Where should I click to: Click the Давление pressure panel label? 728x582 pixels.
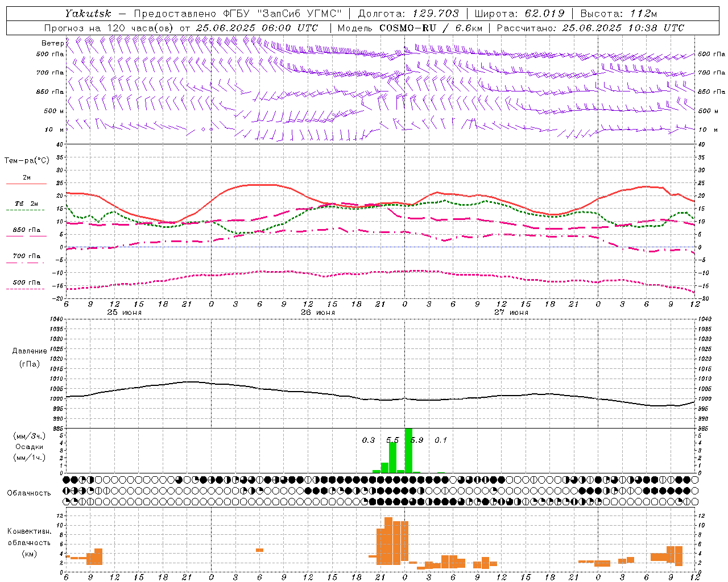click(30, 351)
